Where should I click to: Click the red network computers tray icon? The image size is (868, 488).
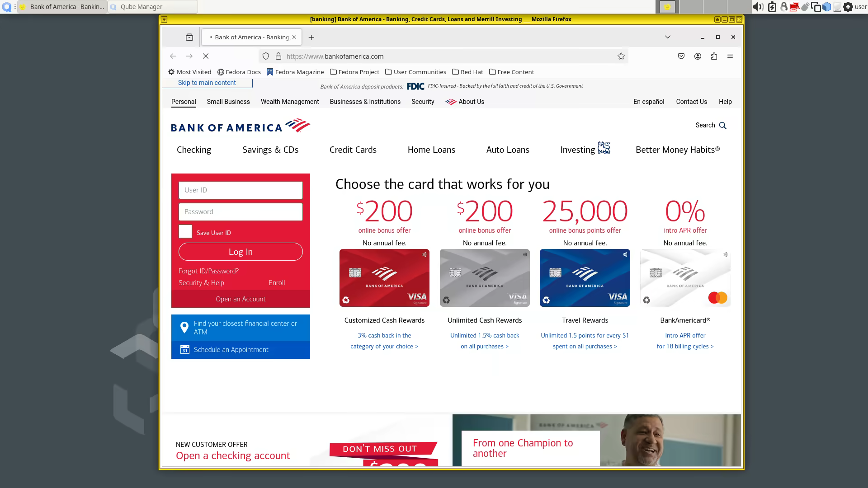(x=794, y=7)
